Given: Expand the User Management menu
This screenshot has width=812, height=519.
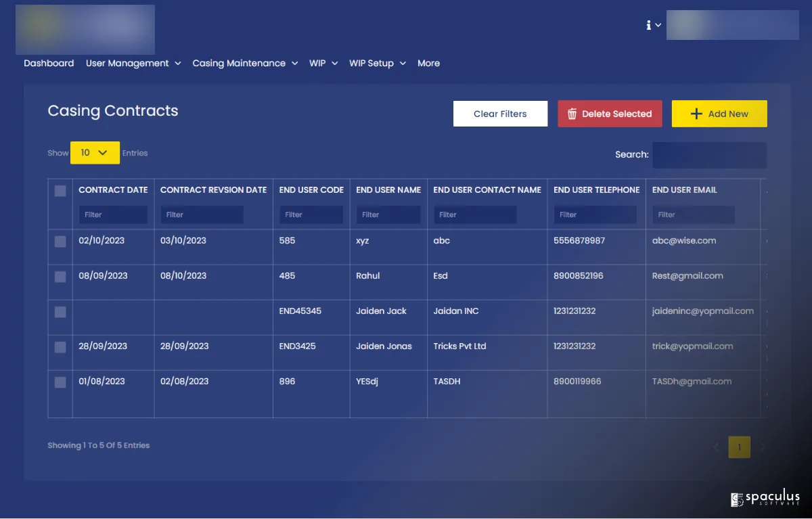Looking at the screenshot, I should (x=133, y=63).
